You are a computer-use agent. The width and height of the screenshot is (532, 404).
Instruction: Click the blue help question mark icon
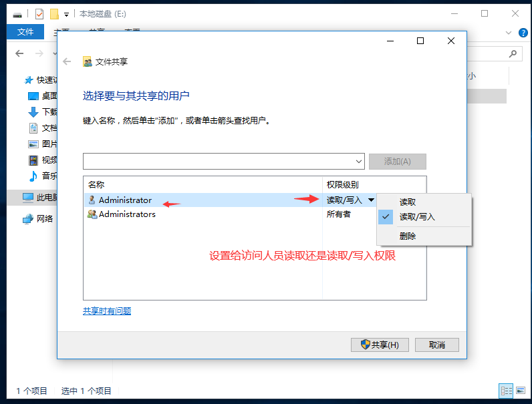click(523, 32)
